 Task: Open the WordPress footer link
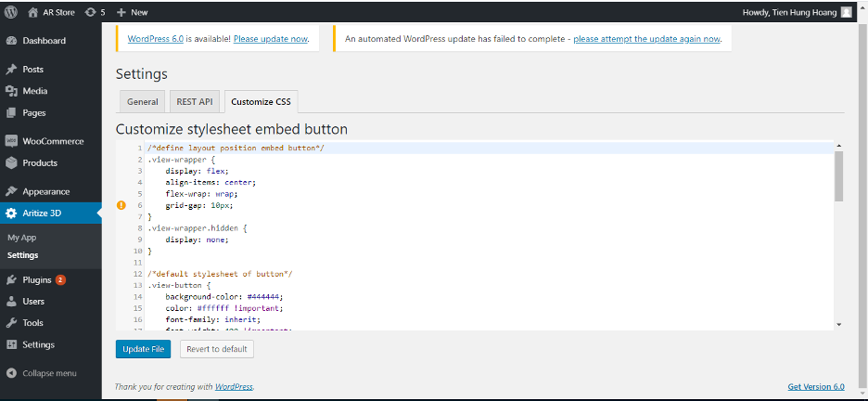[x=234, y=386]
